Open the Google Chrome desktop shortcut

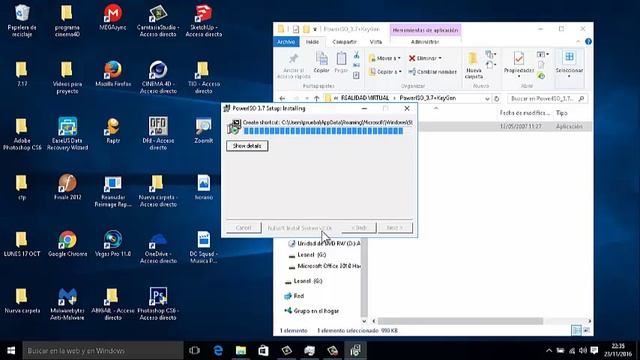pos(67,244)
